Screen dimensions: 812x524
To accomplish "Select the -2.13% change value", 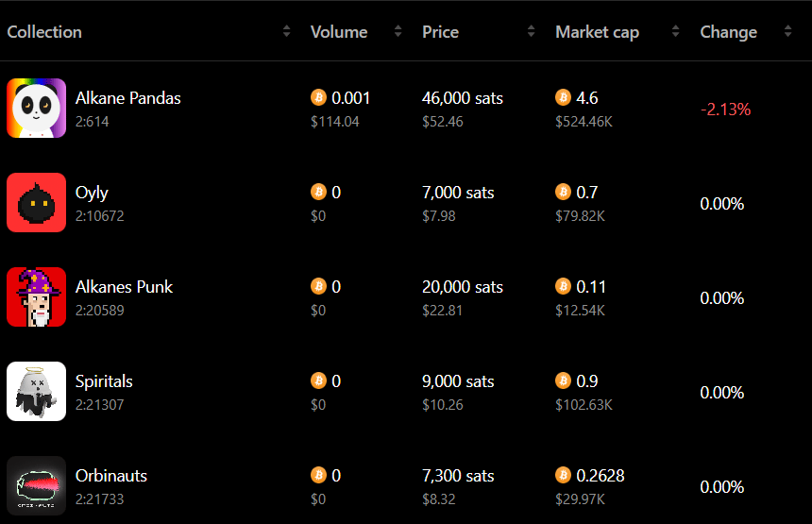I will click(725, 110).
